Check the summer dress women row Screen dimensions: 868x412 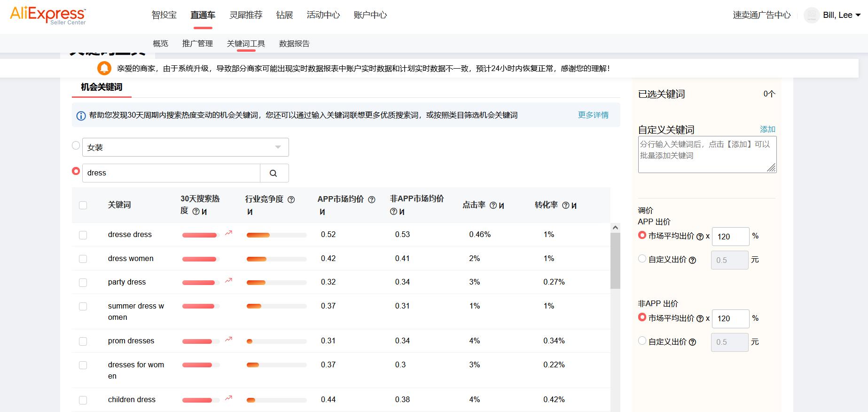(x=83, y=307)
